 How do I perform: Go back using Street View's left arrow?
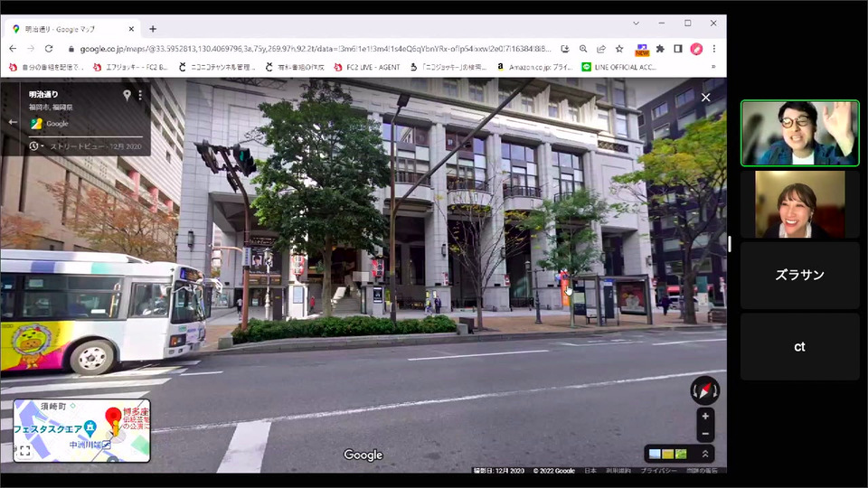click(13, 122)
